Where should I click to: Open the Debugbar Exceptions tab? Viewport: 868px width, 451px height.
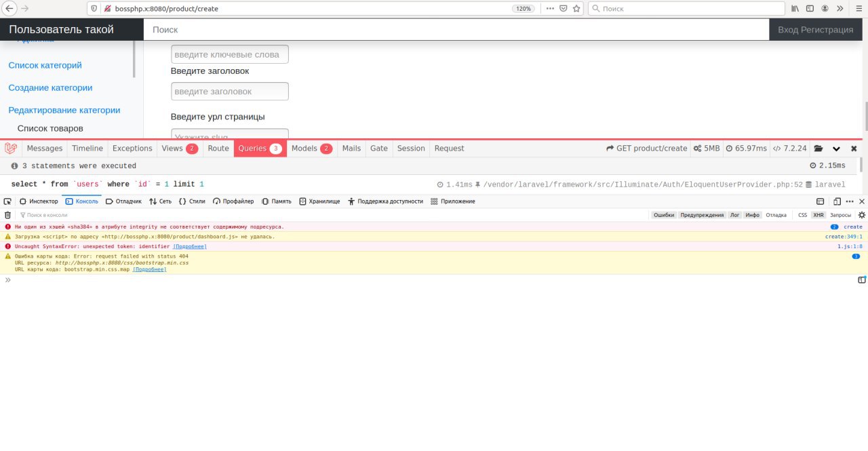click(x=132, y=149)
